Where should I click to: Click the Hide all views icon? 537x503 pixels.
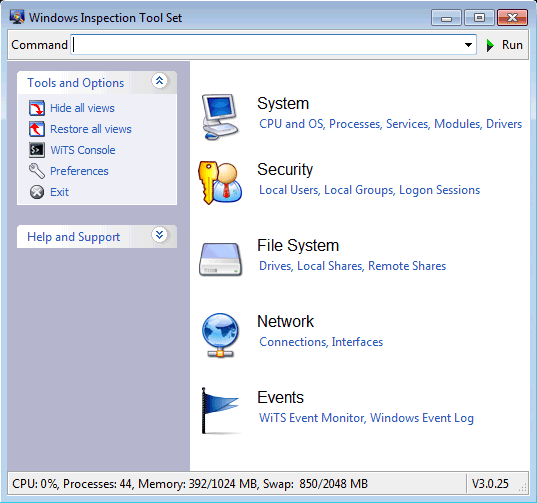(37, 108)
